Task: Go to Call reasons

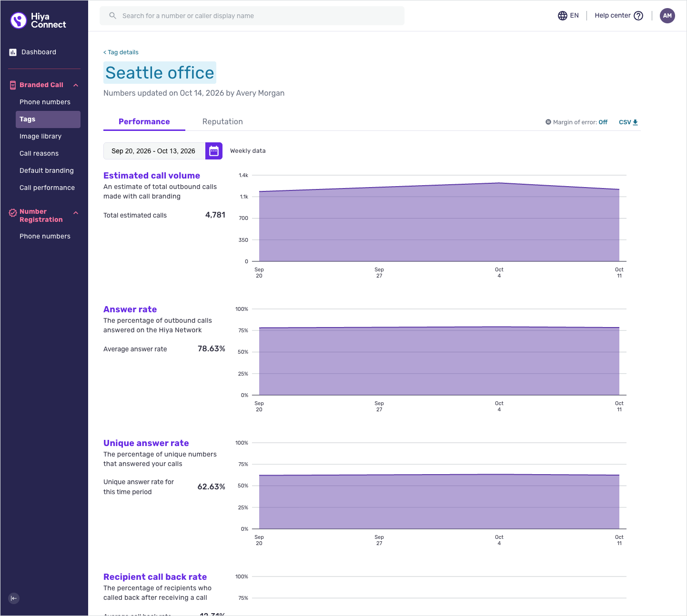Action: 39,153
